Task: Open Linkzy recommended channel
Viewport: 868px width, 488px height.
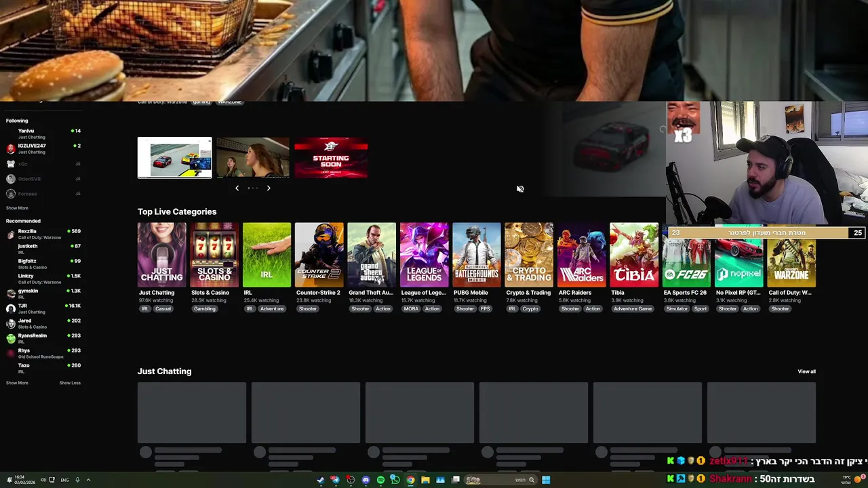Action: point(43,279)
